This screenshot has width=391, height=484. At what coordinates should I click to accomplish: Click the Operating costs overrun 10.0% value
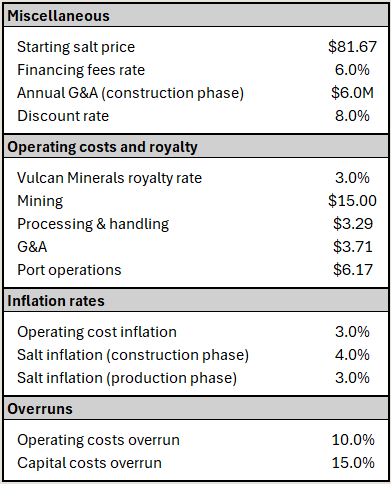pos(353,440)
